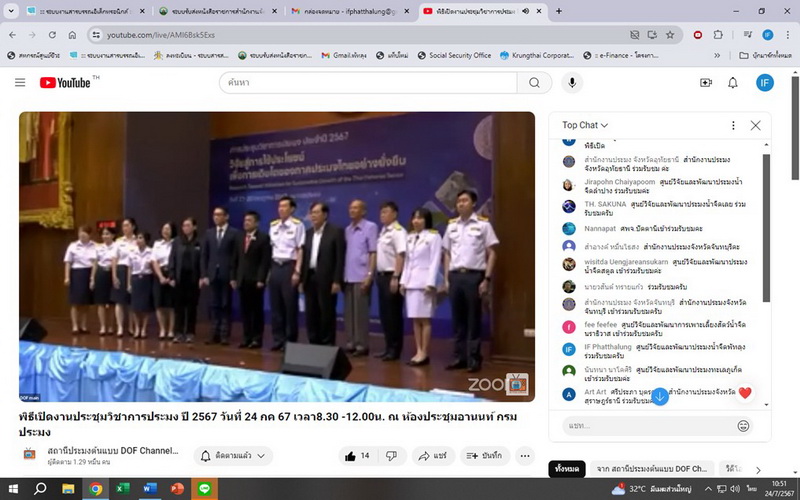Select the จาก สถานีประมงต้นแบบ DOF chip
Screen dimensions: 800x500
652,468
